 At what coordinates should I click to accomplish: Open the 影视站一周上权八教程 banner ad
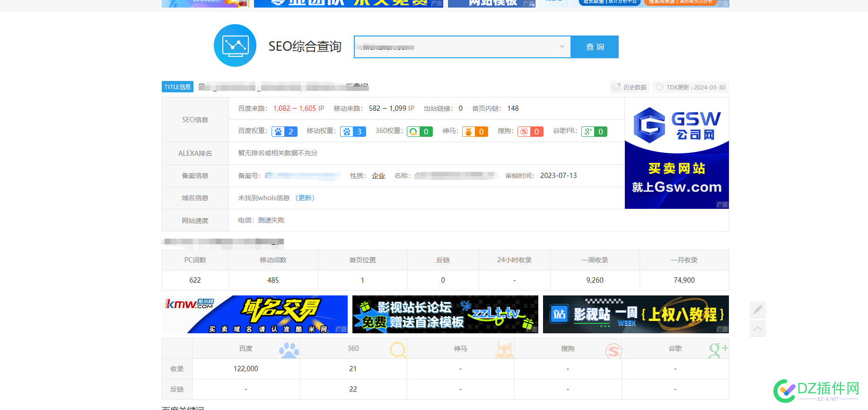636,314
